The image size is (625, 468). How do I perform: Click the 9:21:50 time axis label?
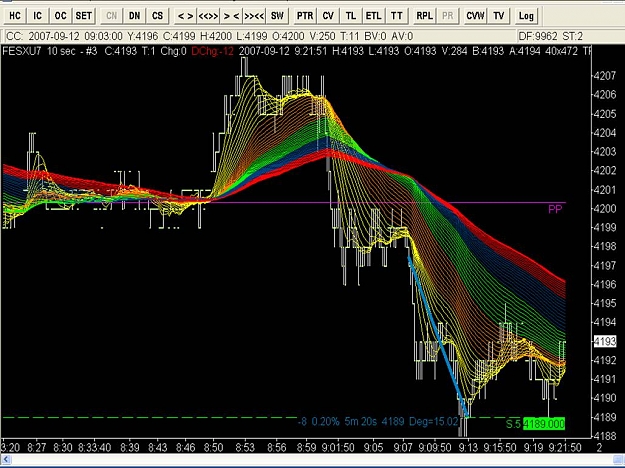tap(565, 447)
